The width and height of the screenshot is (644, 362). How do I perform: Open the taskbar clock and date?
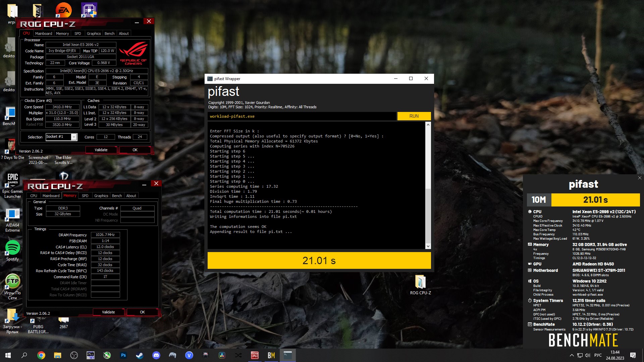615,355
